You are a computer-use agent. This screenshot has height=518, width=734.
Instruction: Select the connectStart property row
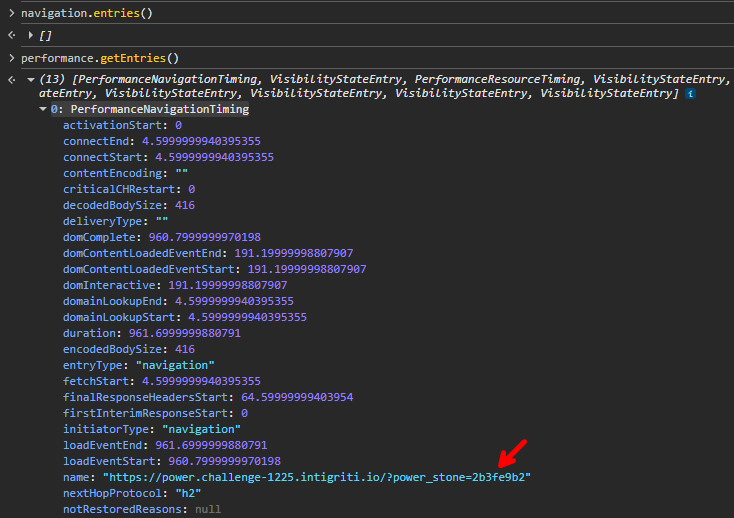pos(169,157)
